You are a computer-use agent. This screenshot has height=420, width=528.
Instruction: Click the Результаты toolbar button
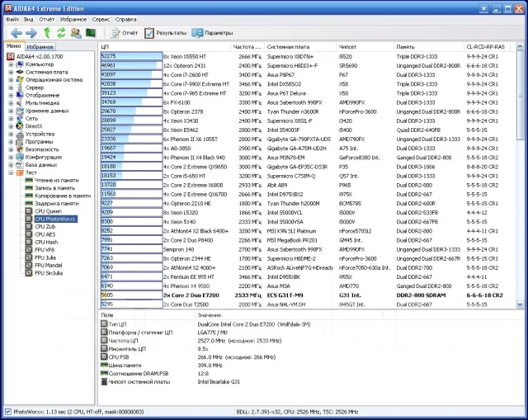click(x=165, y=33)
